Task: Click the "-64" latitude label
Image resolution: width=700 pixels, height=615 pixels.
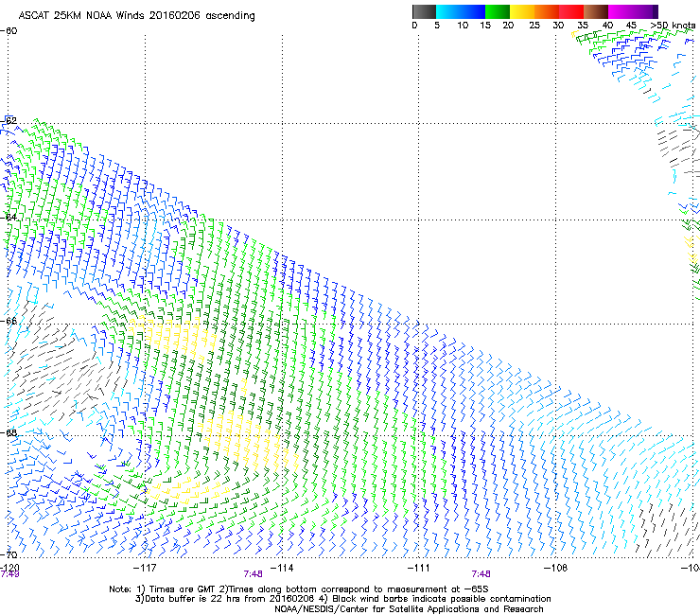Action: click(x=9, y=218)
